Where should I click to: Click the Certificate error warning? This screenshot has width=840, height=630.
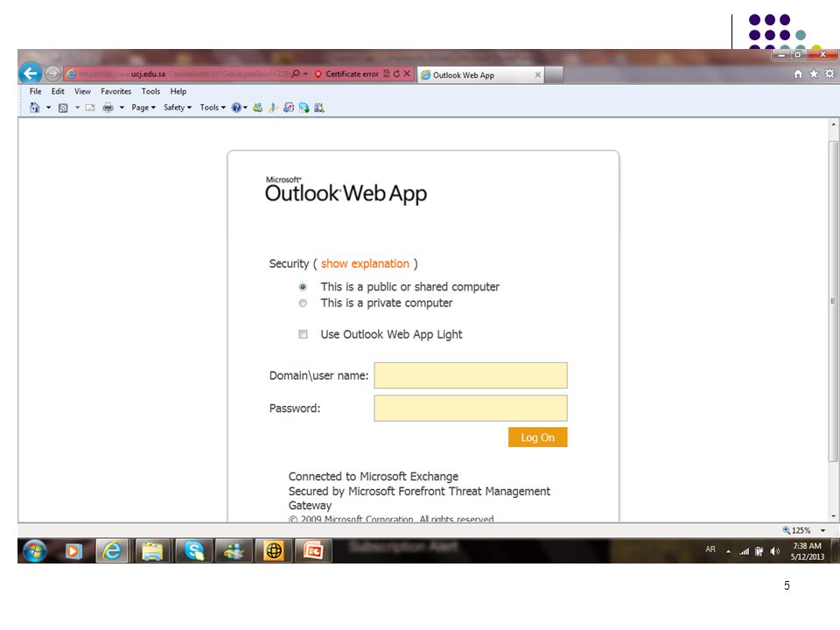coord(346,73)
